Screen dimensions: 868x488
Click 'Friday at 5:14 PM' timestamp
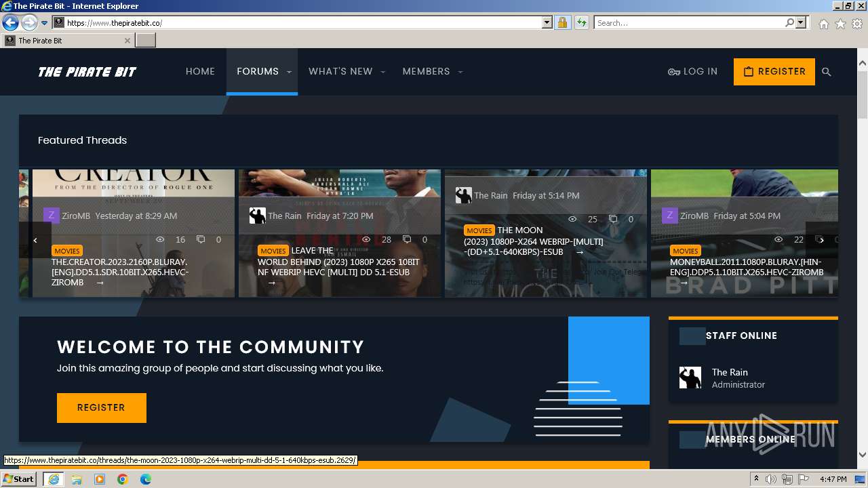point(546,195)
